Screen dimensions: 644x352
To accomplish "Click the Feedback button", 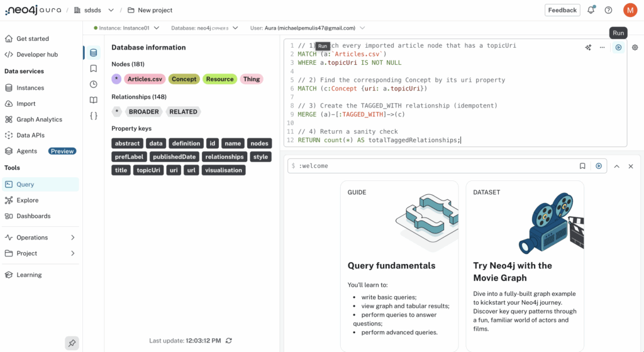I will [x=562, y=10].
